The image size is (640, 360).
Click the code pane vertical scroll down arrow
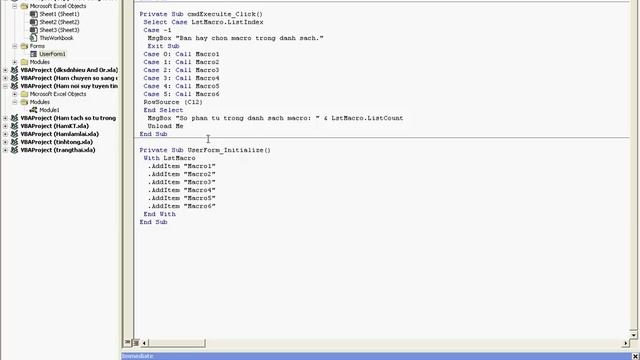point(633,335)
